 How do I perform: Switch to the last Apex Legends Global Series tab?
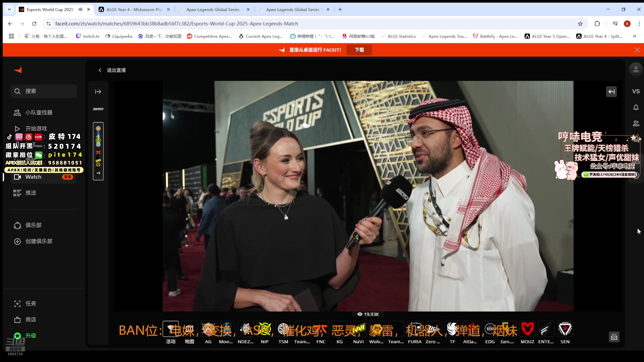(x=294, y=9)
